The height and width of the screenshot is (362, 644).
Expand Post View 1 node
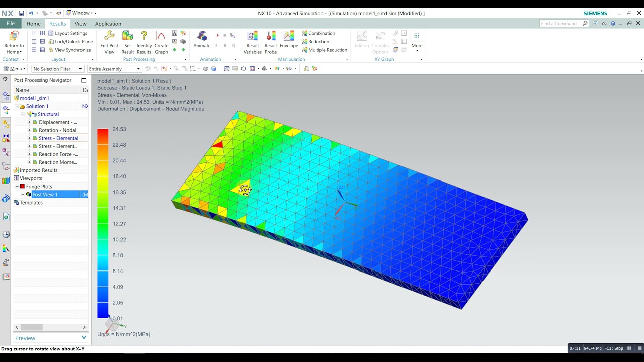point(23,195)
